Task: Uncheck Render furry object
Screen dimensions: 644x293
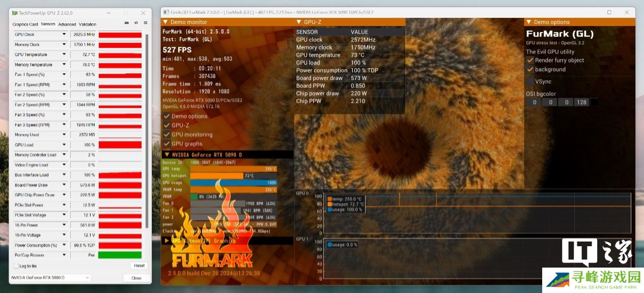Action: click(530, 60)
